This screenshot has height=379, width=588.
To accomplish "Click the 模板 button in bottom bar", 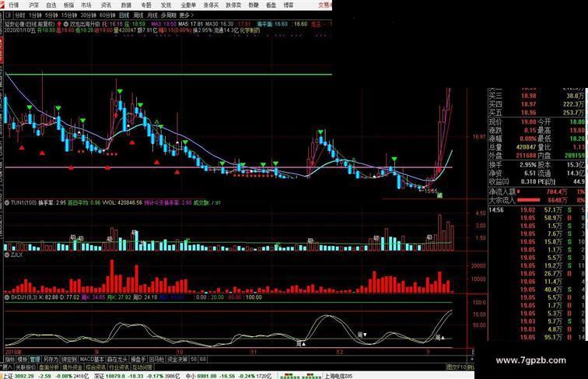I will coord(23,360).
